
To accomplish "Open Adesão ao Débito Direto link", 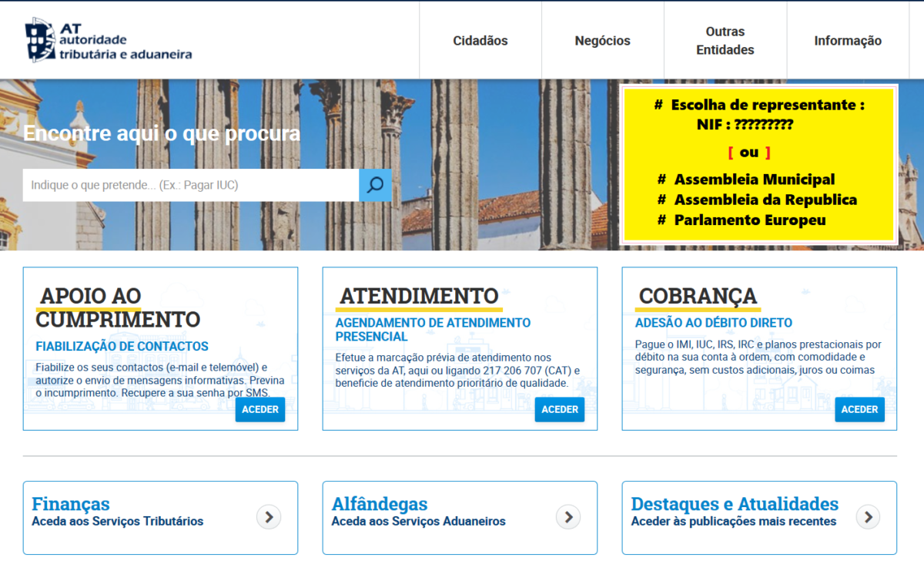I will pyautogui.click(x=713, y=323).
